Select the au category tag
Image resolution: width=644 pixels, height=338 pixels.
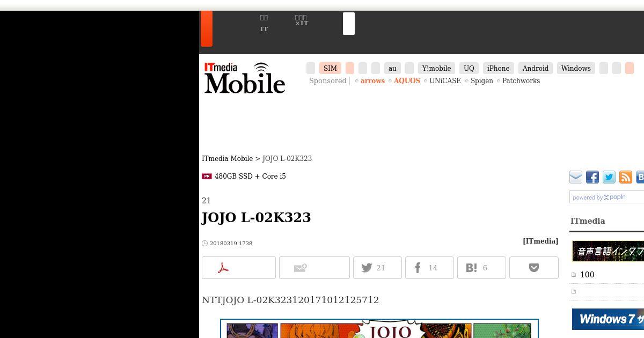click(x=392, y=68)
